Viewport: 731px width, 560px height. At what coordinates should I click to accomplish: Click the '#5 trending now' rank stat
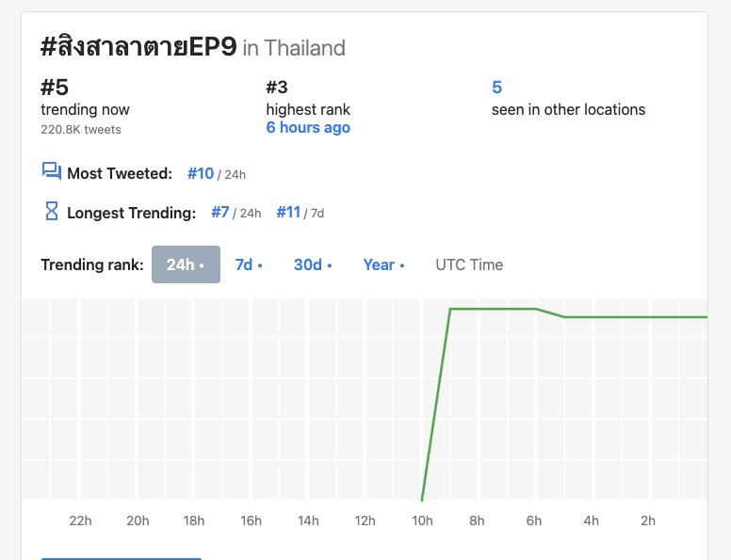pos(55,88)
